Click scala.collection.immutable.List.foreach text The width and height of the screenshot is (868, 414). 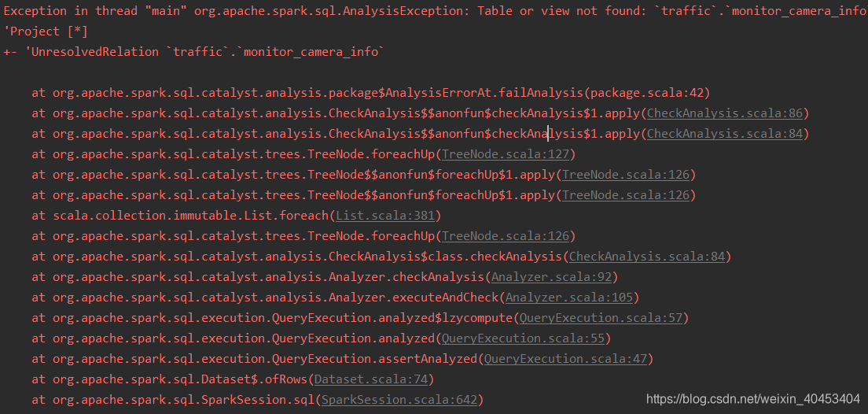(192, 216)
